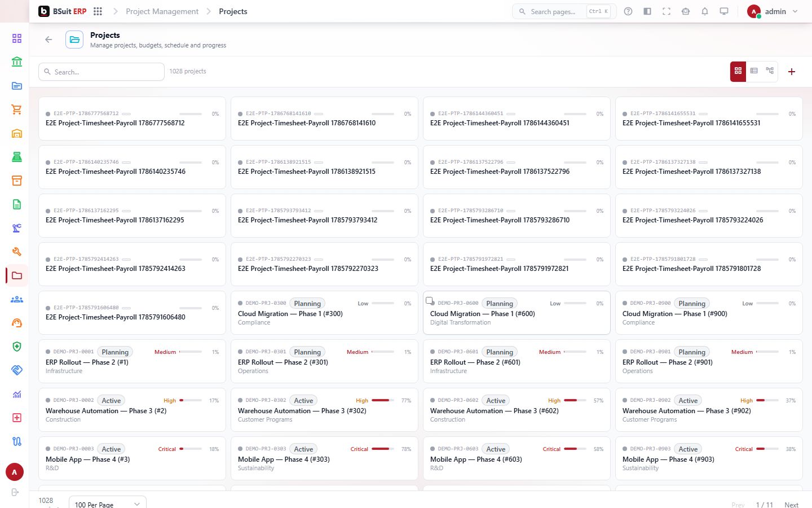Open the apps grid launcher beside BSuit ERP
The height and width of the screenshot is (508, 812).
tap(98, 11)
